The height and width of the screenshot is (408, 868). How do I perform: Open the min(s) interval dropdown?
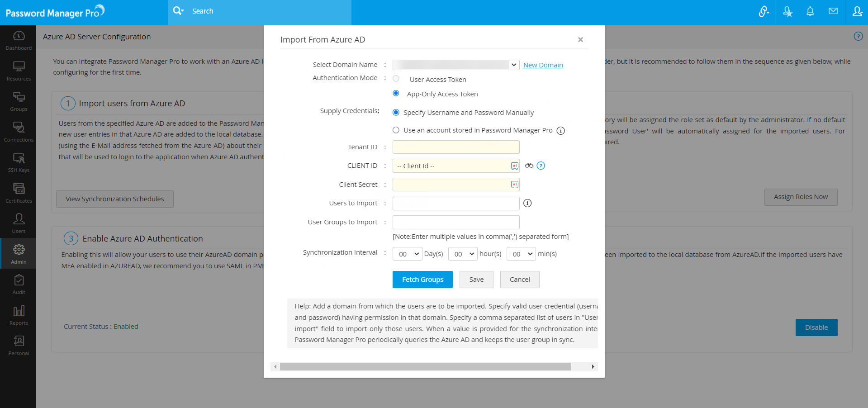click(x=521, y=254)
